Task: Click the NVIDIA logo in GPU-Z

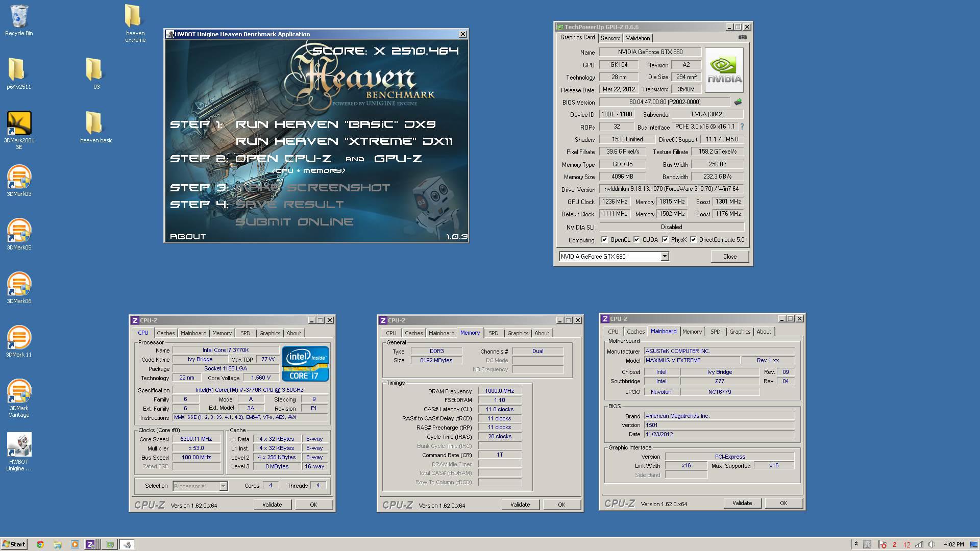Action: (x=724, y=70)
